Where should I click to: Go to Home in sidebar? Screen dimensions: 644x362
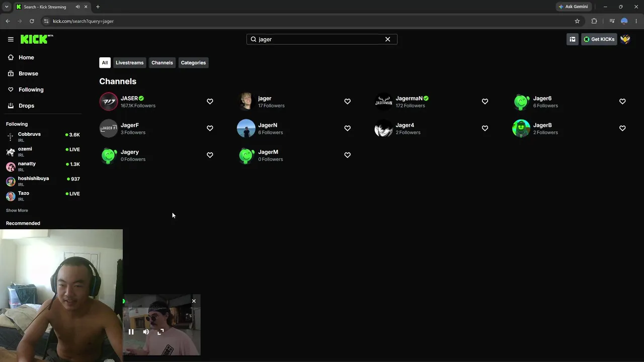click(21, 57)
